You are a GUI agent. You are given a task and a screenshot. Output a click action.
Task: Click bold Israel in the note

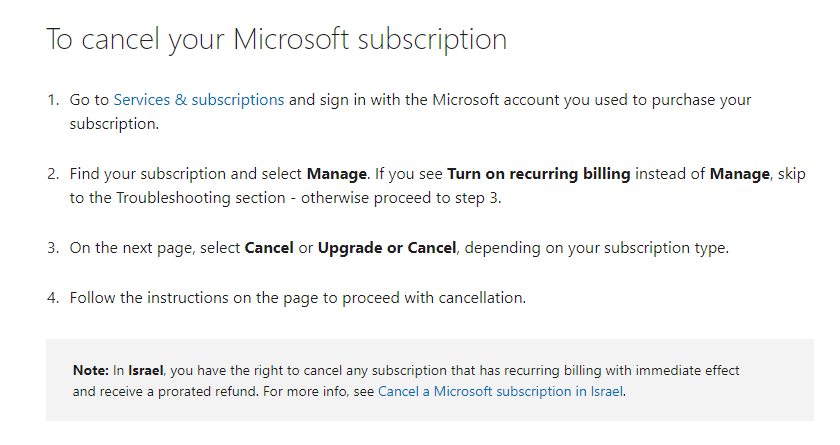tap(146, 371)
